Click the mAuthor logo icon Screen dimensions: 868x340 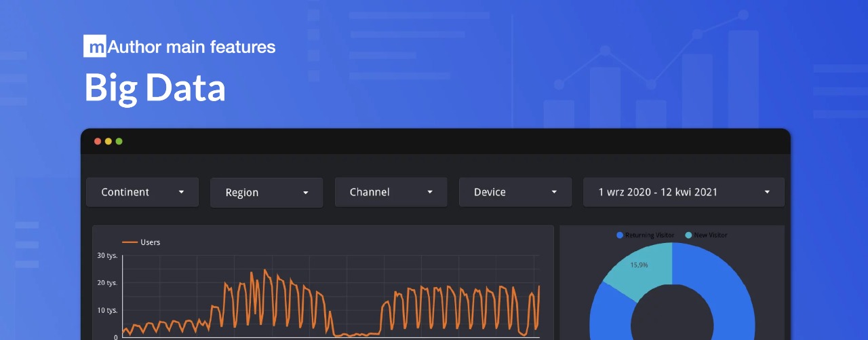[x=95, y=46]
